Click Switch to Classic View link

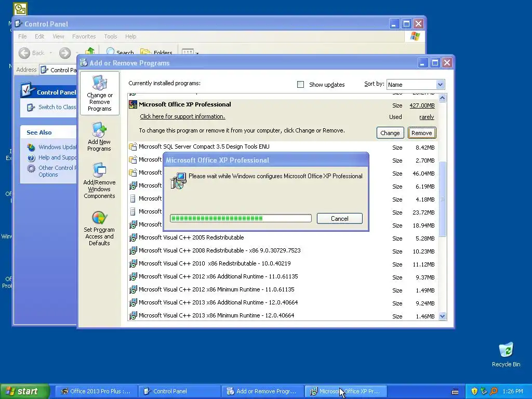pos(57,107)
